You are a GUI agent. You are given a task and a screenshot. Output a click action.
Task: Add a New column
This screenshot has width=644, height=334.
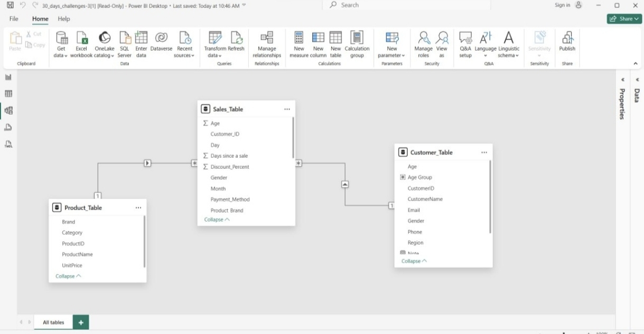(318, 44)
